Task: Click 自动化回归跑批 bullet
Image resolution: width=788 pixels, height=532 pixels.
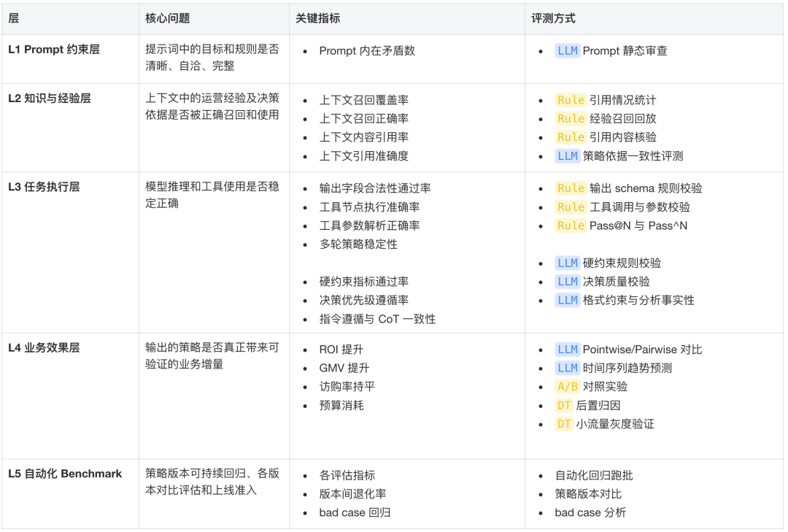Action: tap(594, 475)
